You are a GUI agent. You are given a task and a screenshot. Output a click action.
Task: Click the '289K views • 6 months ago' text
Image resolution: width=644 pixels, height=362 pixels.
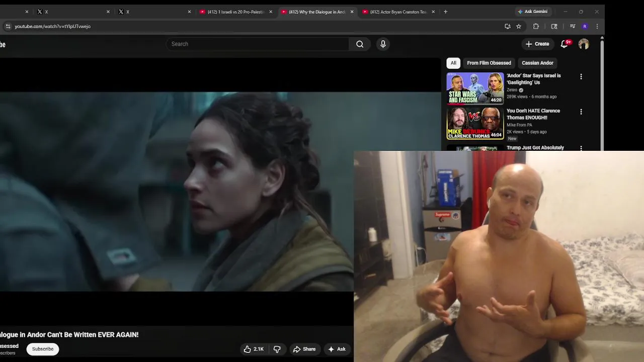[x=531, y=97]
